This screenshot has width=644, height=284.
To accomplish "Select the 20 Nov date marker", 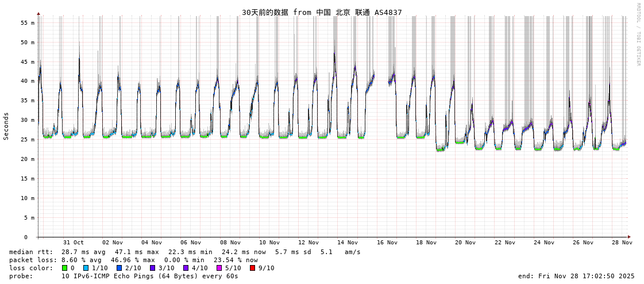I will [x=465, y=243].
